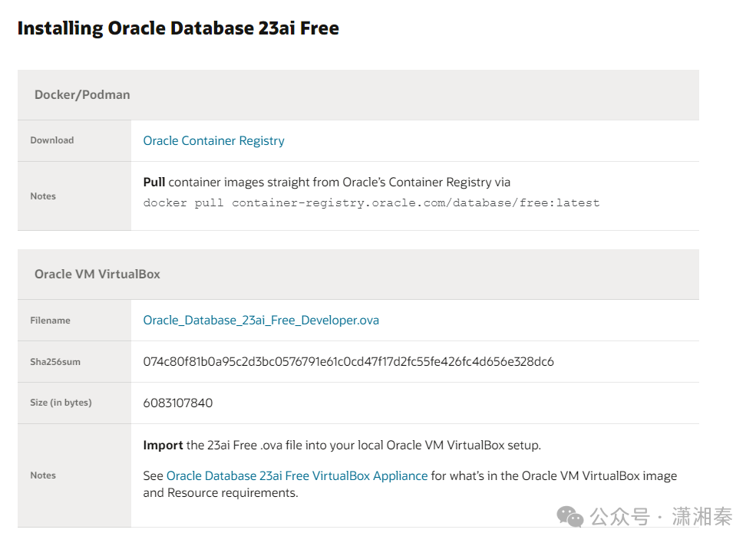Viewport: 756px width, 546px height.
Task: Click the 公众号·潇湘秦 watermark icon
Action: (569, 518)
